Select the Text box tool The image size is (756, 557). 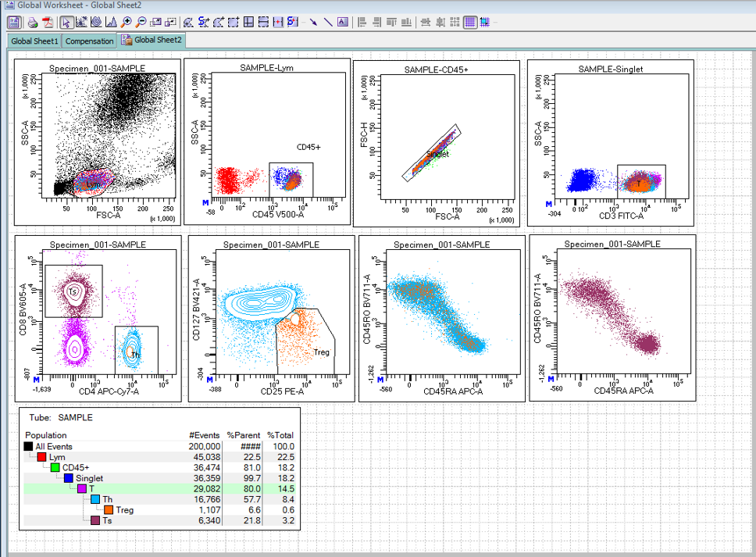[x=342, y=23]
